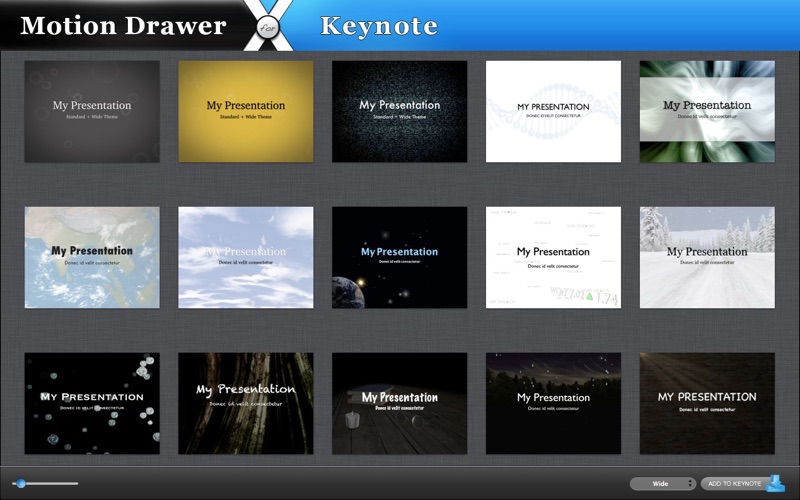Viewport: 800px width, 500px height.
Task: Select the white stock ticker theme thumbnail
Action: point(554,257)
